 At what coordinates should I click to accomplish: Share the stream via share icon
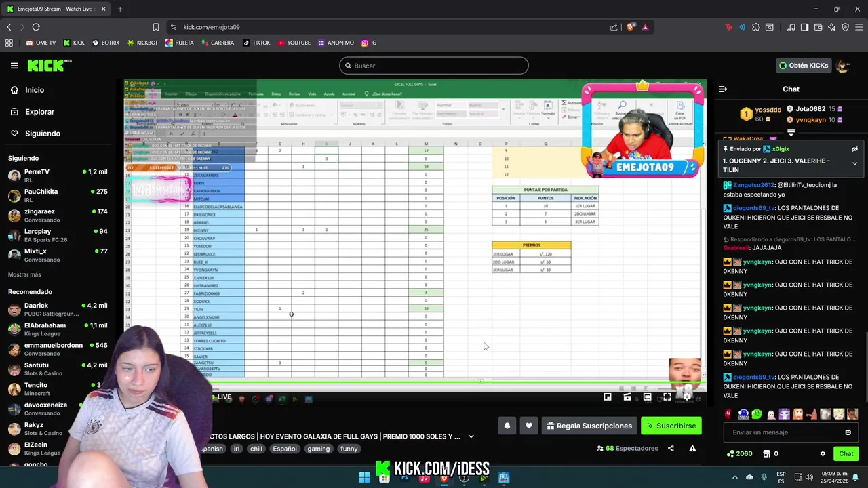pyautogui.click(x=671, y=448)
